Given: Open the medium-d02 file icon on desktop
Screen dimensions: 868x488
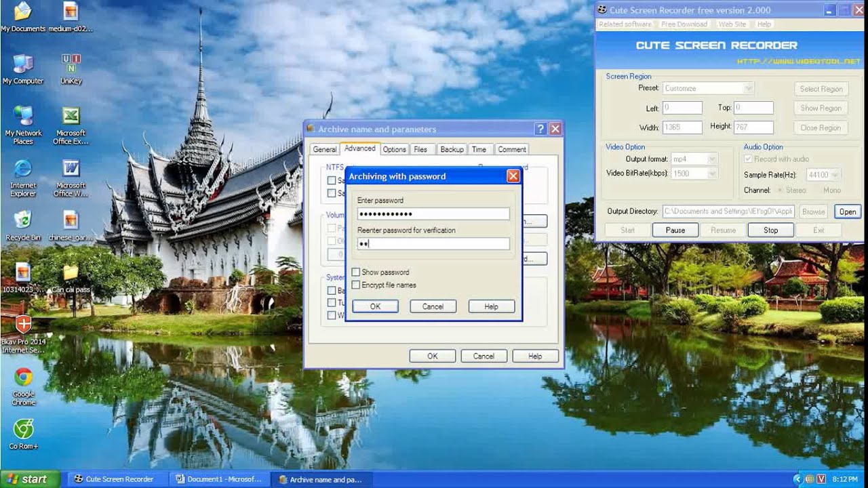Looking at the screenshot, I should pyautogui.click(x=71, y=17).
